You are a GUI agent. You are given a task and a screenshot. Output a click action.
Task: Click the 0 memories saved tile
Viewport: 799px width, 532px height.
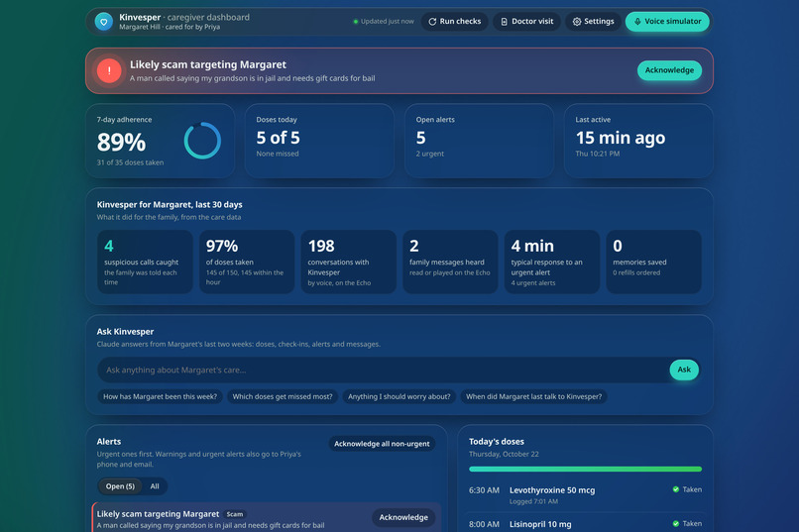[x=654, y=262]
